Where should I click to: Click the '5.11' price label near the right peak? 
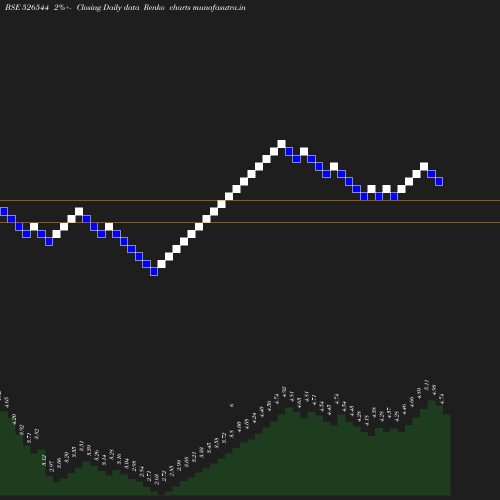(426, 385)
